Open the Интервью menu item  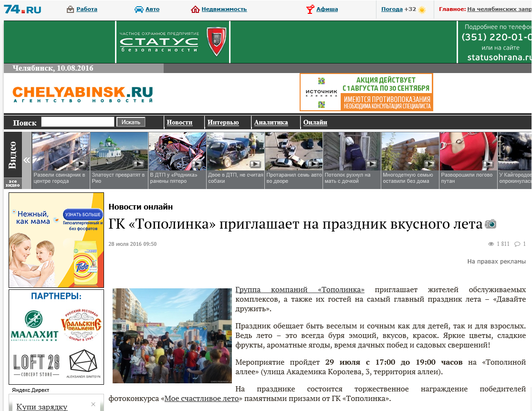pos(223,123)
